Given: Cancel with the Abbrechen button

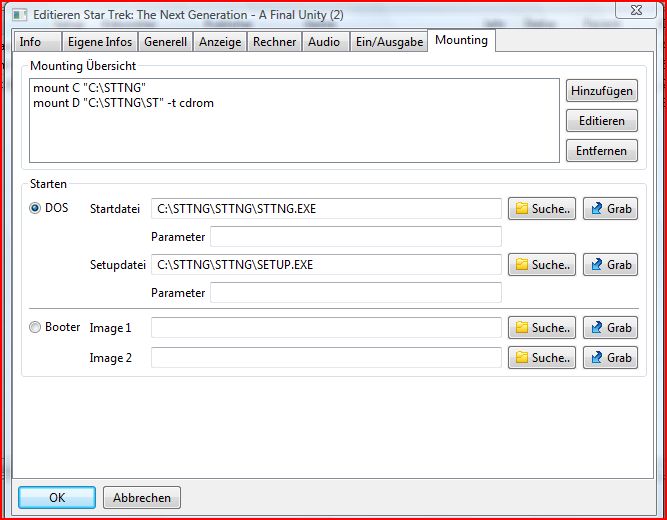Looking at the screenshot, I should pos(142,497).
